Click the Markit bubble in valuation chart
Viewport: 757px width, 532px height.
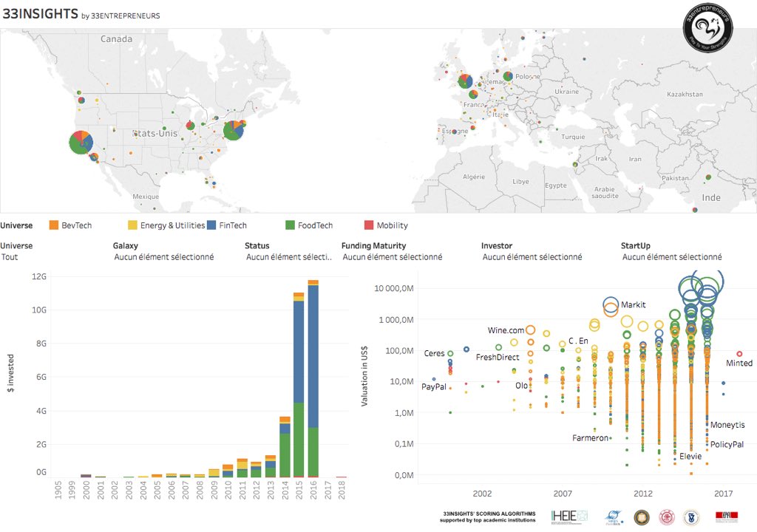[611, 306]
